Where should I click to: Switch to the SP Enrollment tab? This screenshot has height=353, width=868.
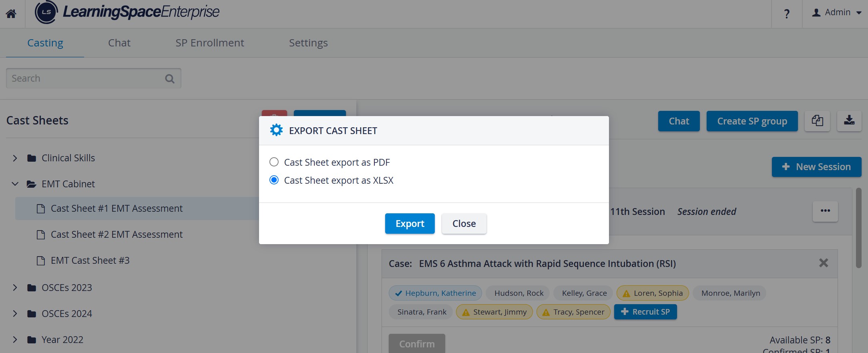click(210, 43)
